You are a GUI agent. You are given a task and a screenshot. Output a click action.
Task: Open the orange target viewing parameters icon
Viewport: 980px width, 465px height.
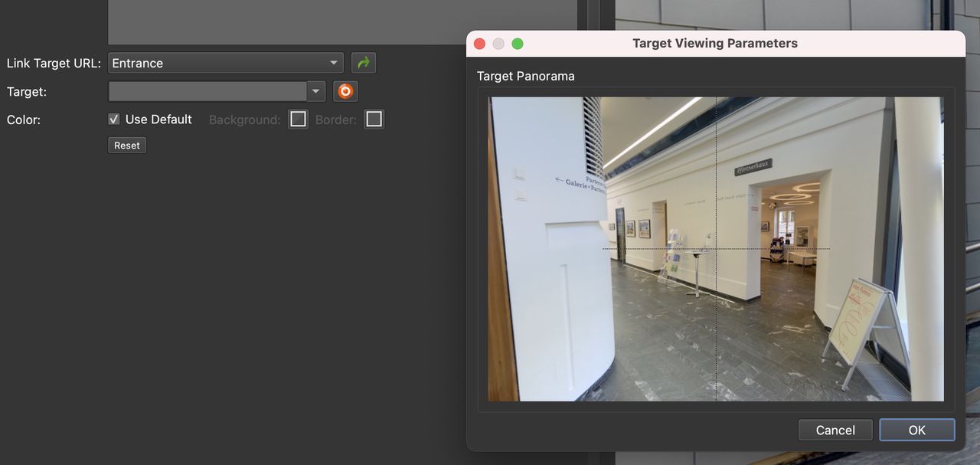[x=345, y=90]
